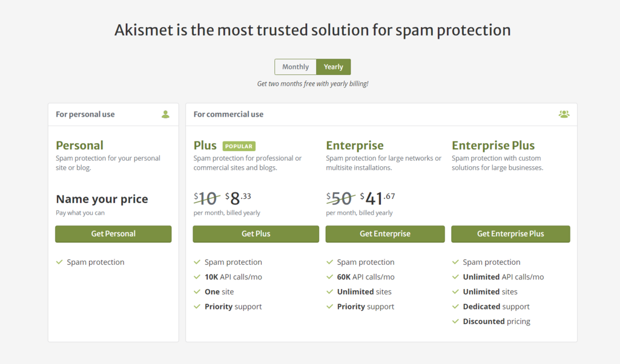This screenshot has height=364, width=620.
Task: Click the checkmark beside Discounted pricing
Action: tap(455, 322)
